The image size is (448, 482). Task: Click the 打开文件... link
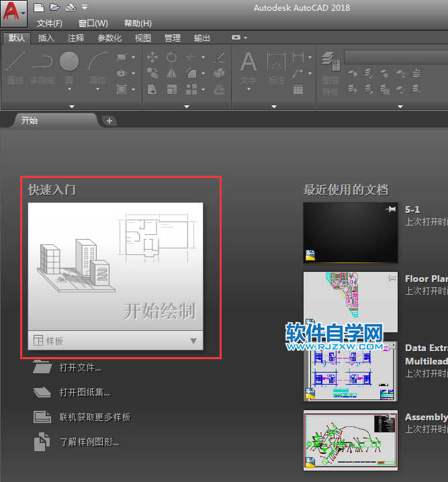[x=79, y=368]
